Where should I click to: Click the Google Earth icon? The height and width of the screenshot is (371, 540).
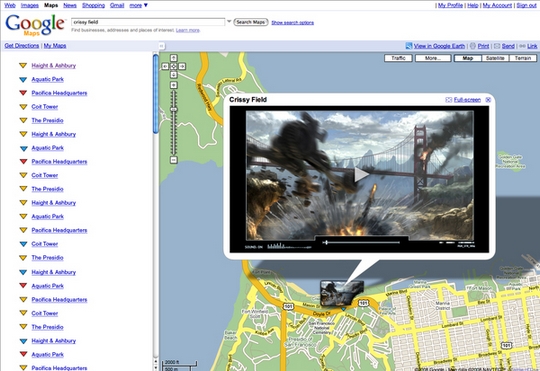409,46
